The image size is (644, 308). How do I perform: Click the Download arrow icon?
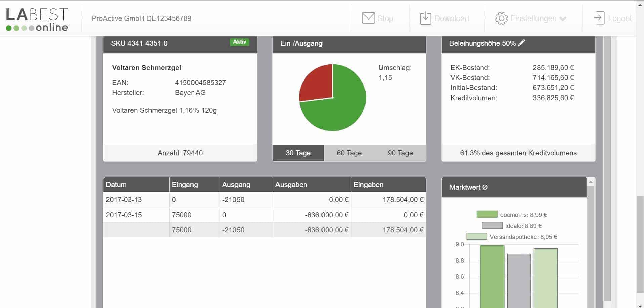click(425, 18)
